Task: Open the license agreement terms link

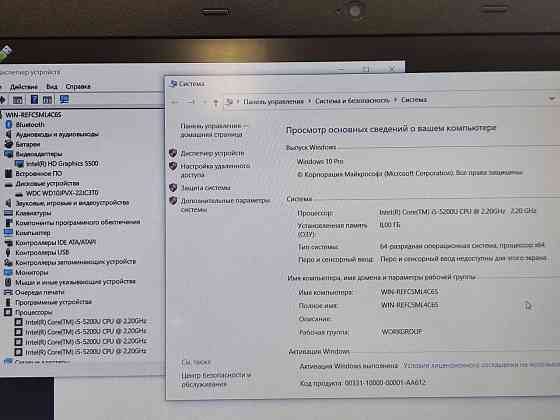Action: (481, 365)
